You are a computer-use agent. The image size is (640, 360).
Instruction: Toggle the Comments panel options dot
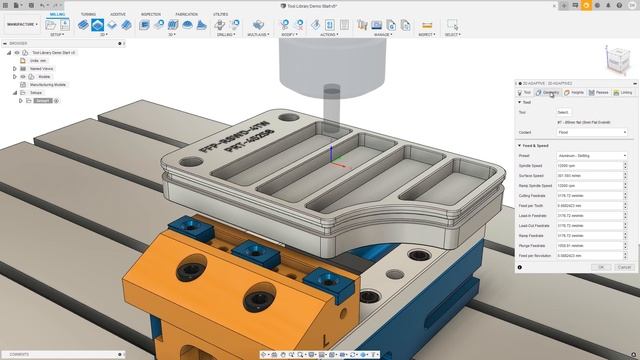120,354
